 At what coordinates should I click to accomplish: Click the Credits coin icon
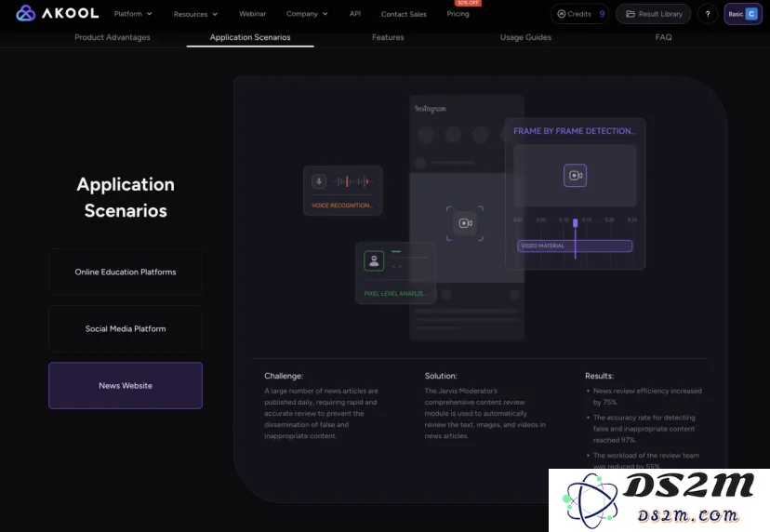point(562,14)
